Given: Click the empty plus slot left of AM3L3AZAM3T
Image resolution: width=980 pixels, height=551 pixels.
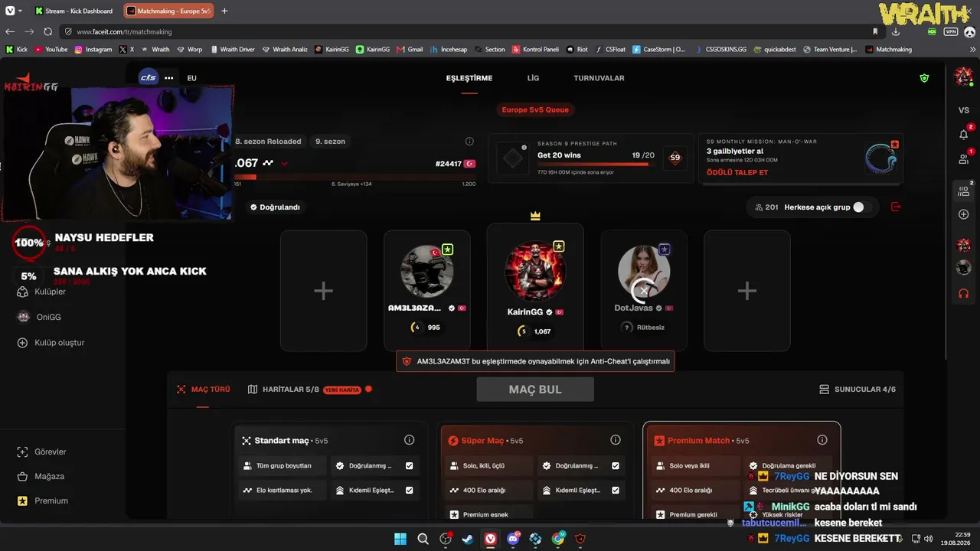Looking at the screenshot, I should click(x=323, y=291).
